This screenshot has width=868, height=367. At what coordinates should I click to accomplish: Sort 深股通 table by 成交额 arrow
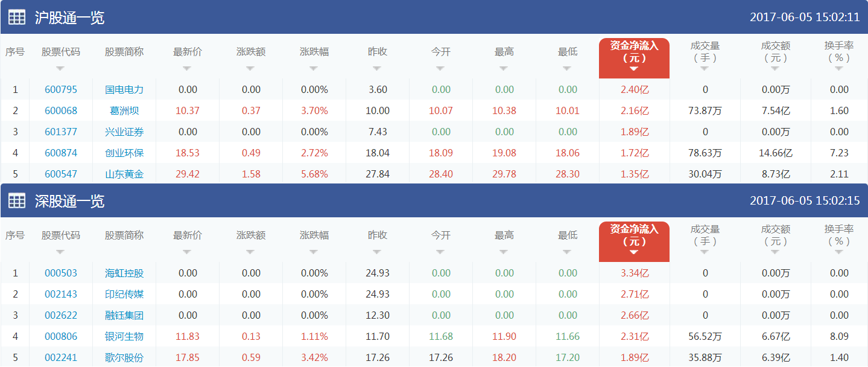[775, 252]
